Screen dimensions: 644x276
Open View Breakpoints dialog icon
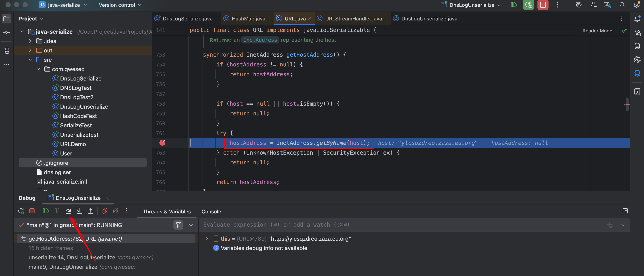pos(104,211)
